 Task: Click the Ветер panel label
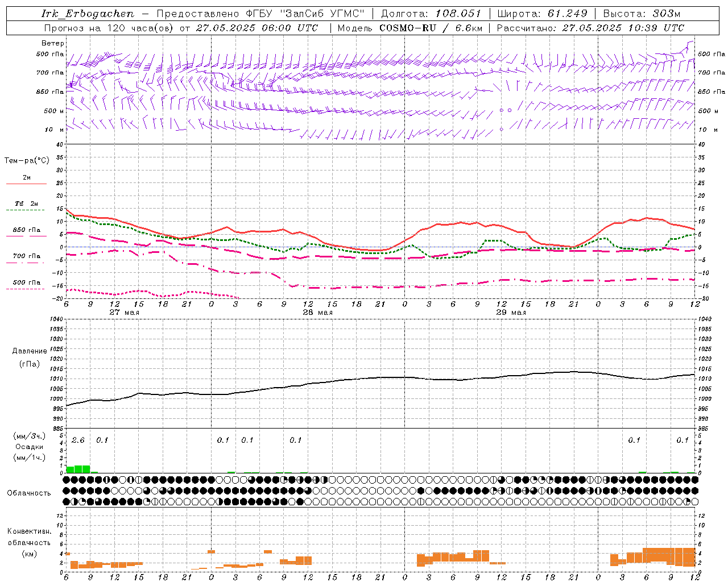click(53, 43)
